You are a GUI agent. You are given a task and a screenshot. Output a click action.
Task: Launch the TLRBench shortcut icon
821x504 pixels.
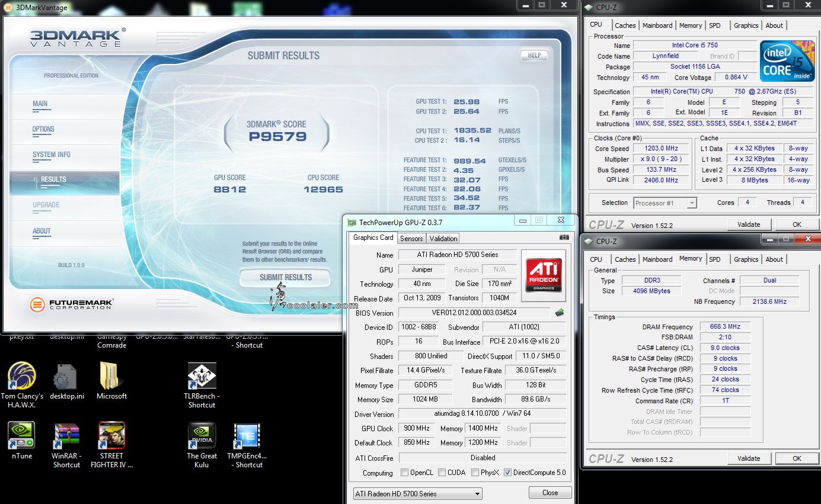[x=202, y=377]
